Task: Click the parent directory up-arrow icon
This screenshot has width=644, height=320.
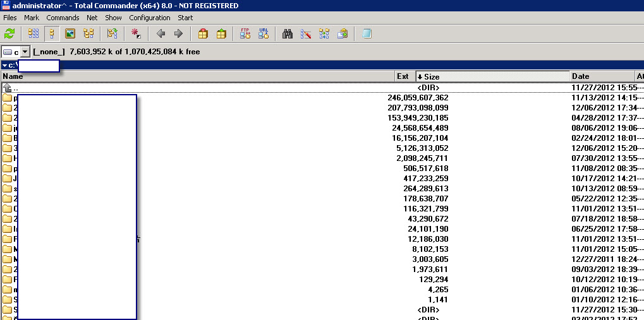Action: tap(7, 88)
